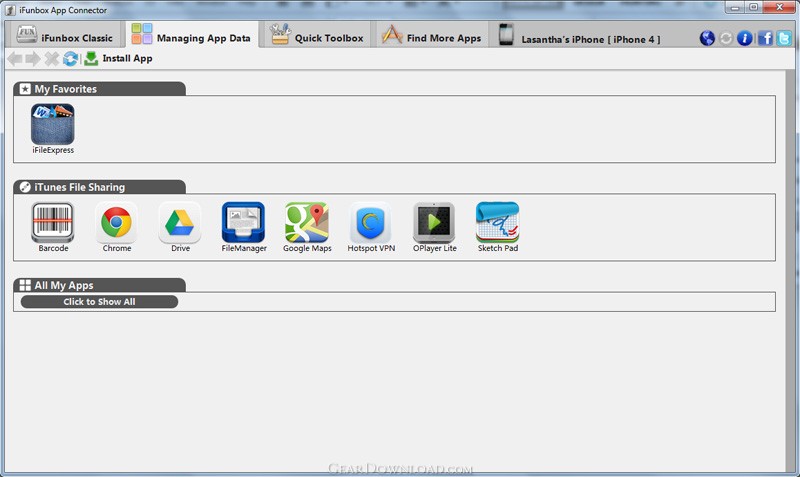Maximize the iFunbox App Connector window

[754, 8]
